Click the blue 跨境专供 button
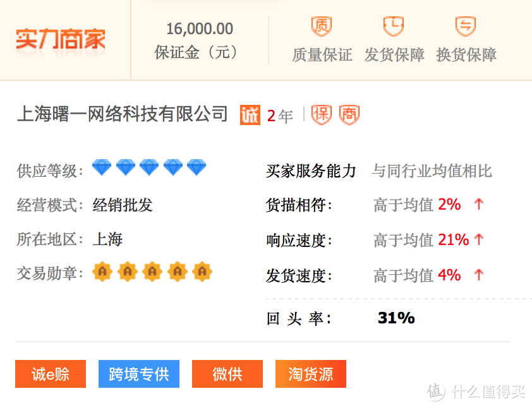This screenshot has height=408, width=532. [x=139, y=374]
